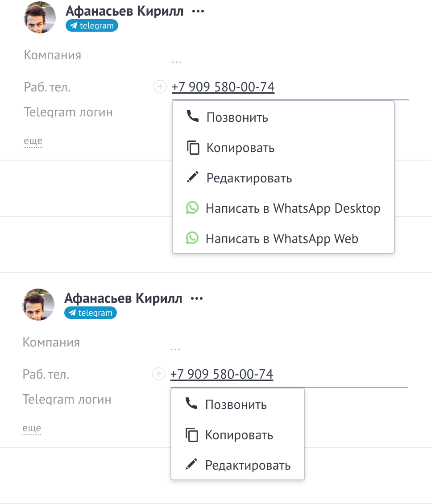
Task: Select the phone icon next to Позвонить
Action: coord(192,117)
